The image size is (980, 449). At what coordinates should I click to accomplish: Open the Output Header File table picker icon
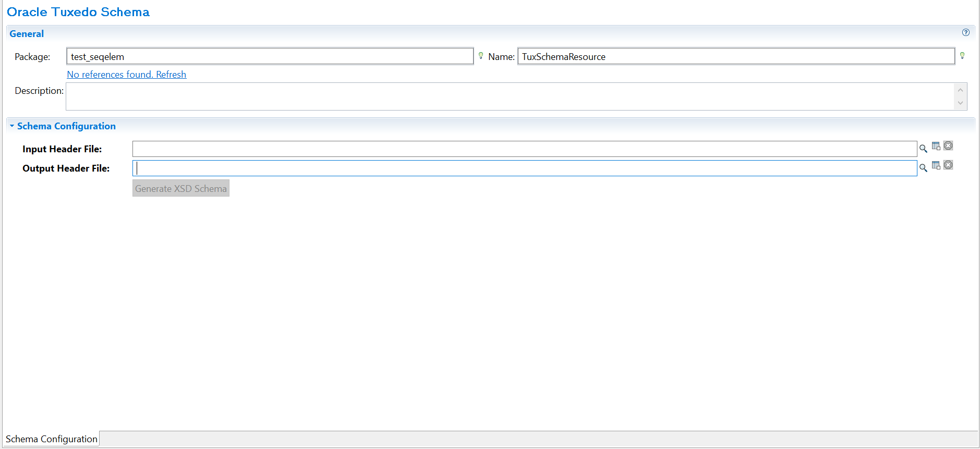(936, 165)
